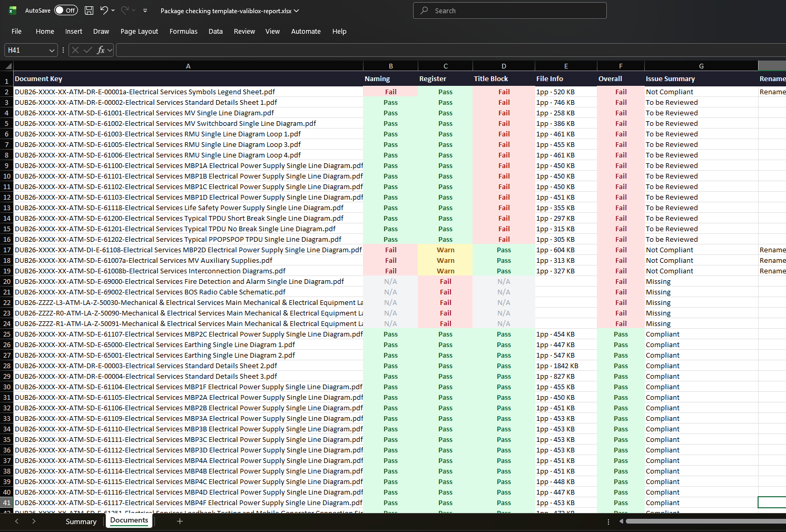Click the Select All corner triangle

click(7, 66)
